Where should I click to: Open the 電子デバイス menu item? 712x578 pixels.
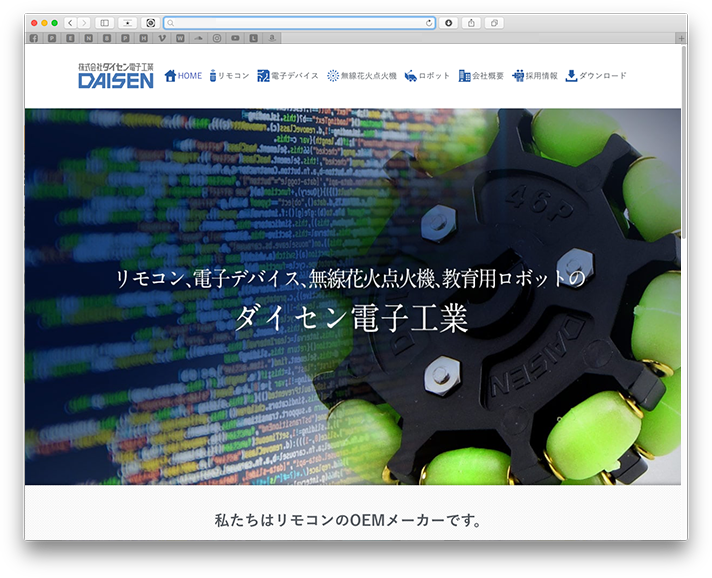tap(295, 76)
